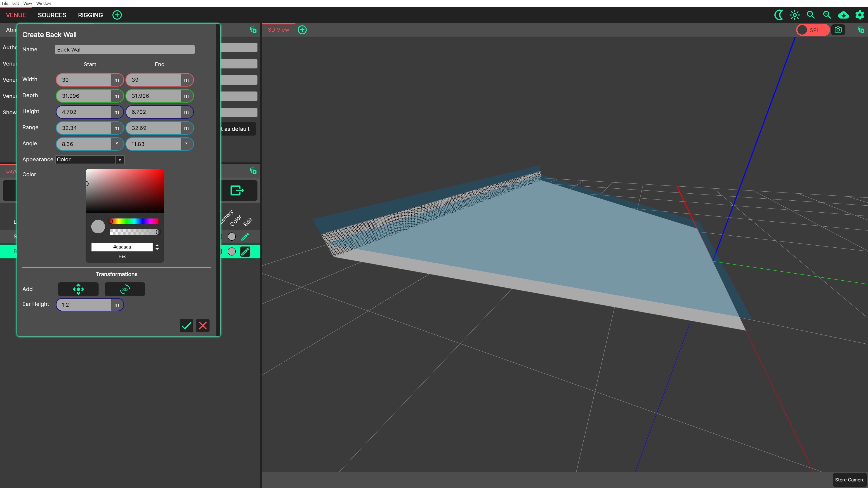Add a new view tab next to 3D View

pos(302,30)
